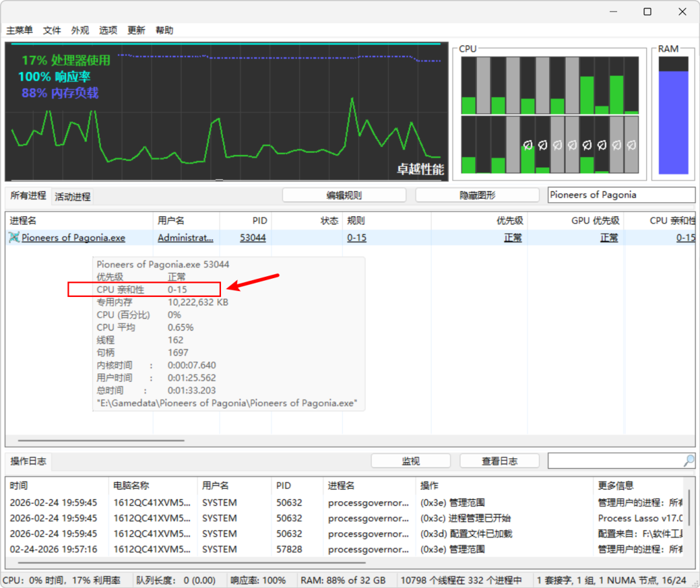Open the 主菜单 menu
The height and width of the screenshot is (588, 700).
click(x=19, y=30)
